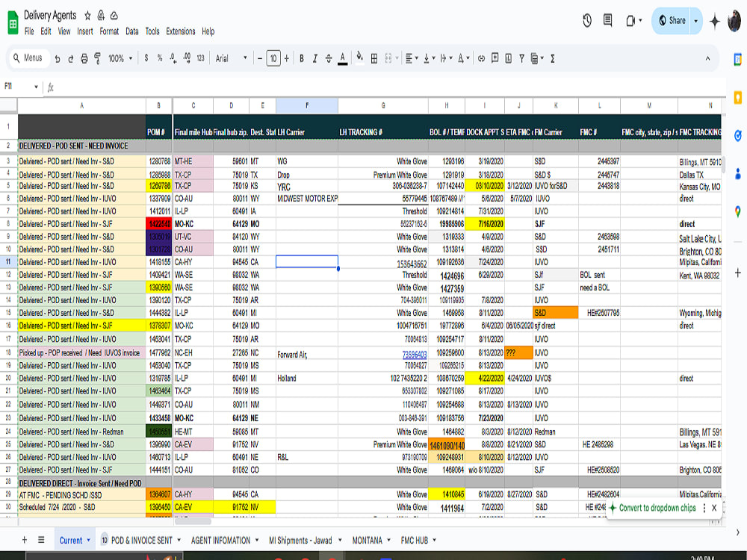Open Google Keep side panel
This screenshot has height=560, width=747.
[x=737, y=98]
